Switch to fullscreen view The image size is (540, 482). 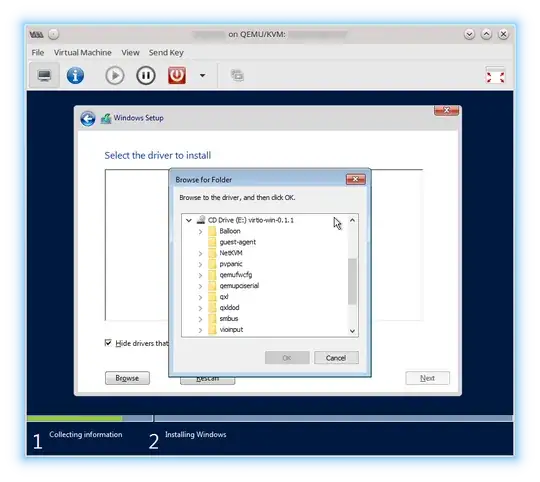(x=495, y=75)
